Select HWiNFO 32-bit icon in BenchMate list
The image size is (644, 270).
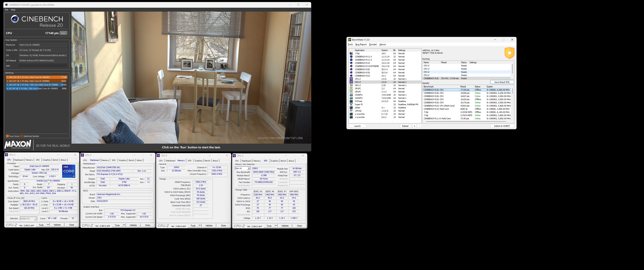(x=351, y=95)
